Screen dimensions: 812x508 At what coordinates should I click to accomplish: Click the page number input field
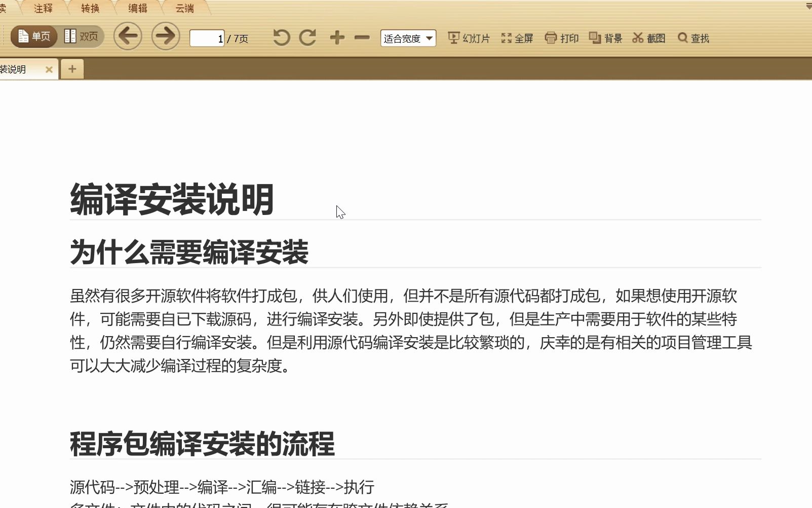[207, 39]
